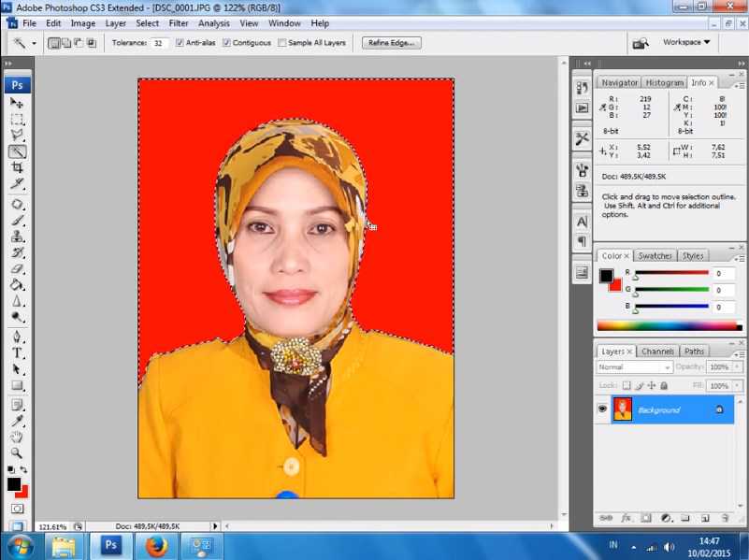The width and height of the screenshot is (749, 560).
Task: Toggle Quick Mask mode
Action: point(17,509)
